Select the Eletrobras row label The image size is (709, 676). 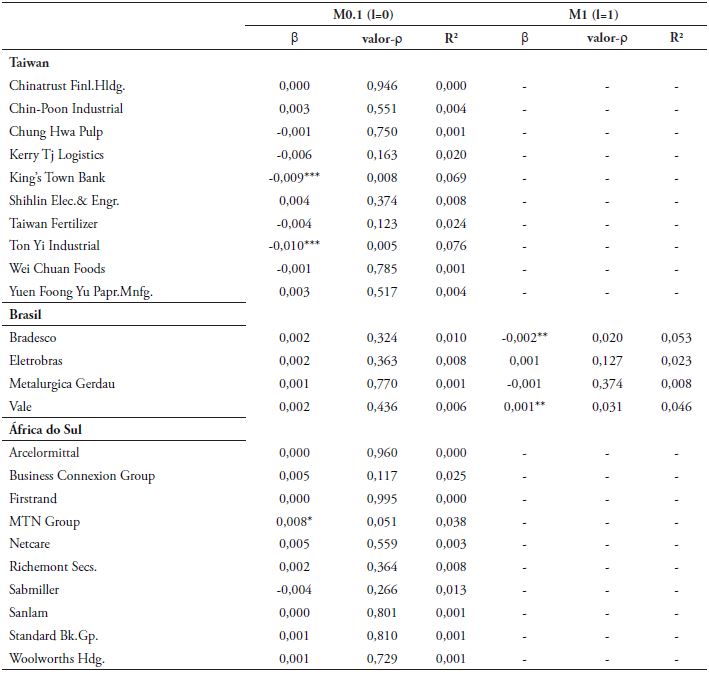click(x=40, y=361)
